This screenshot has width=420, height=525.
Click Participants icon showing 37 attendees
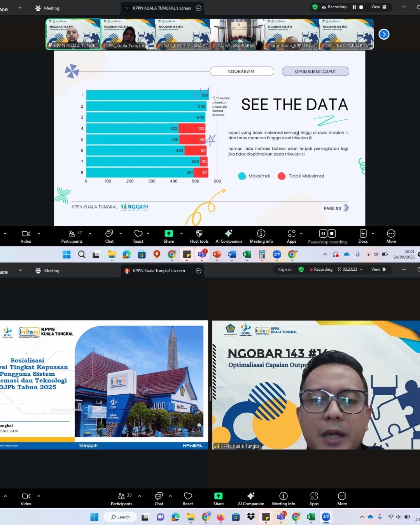(72, 236)
